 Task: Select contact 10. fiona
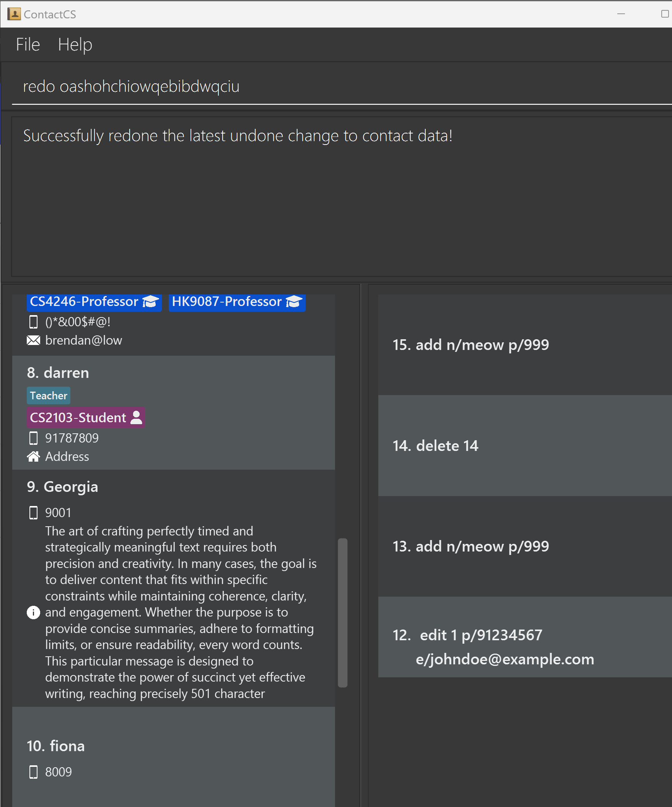tap(174, 757)
